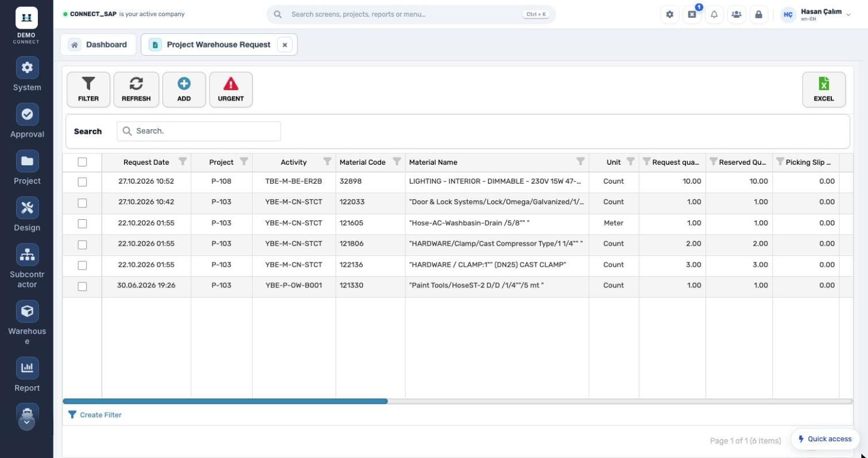Toggle the select-all header checkbox
This screenshot has width=868, height=458.
[82, 162]
